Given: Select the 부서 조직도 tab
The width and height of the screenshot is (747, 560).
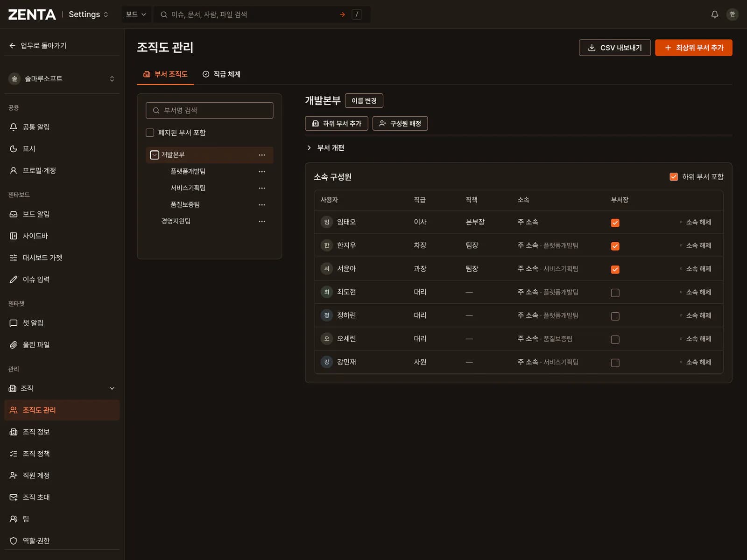Looking at the screenshot, I should 165,74.
